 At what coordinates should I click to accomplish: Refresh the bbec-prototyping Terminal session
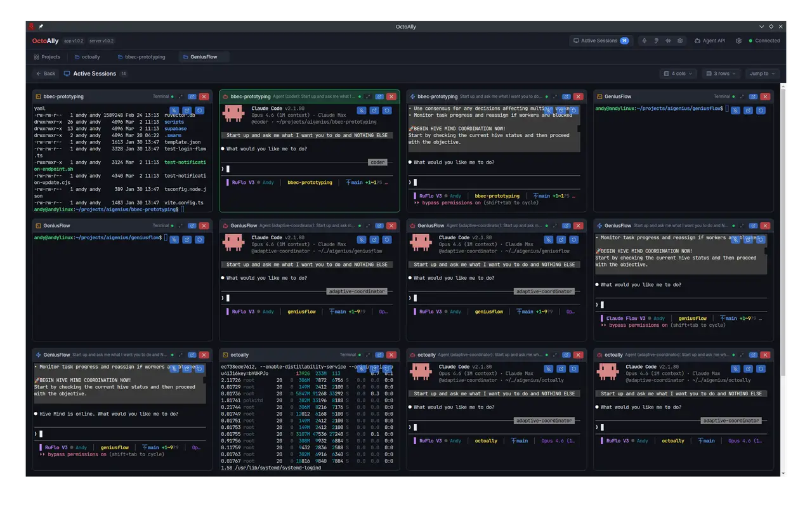[x=199, y=110]
